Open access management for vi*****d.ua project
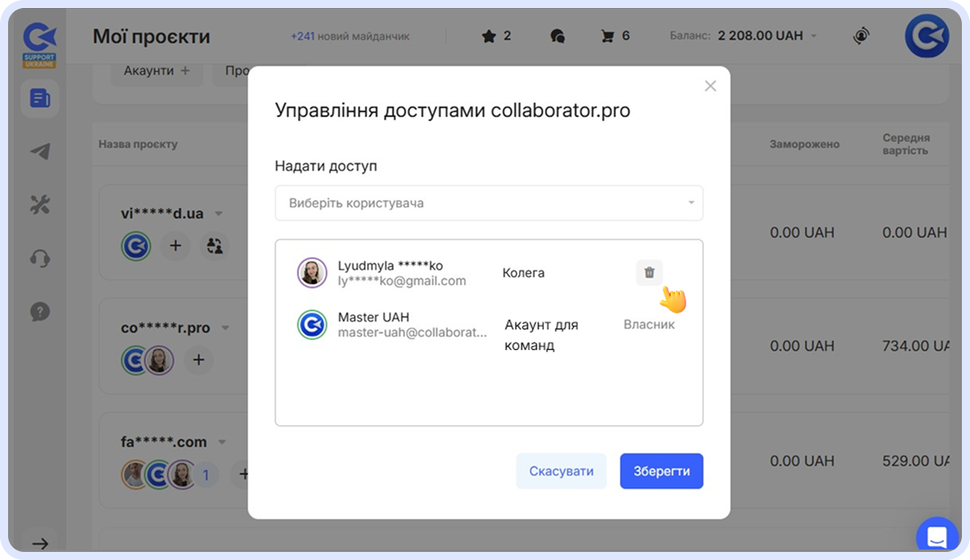The image size is (970, 560). click(214, 246)
